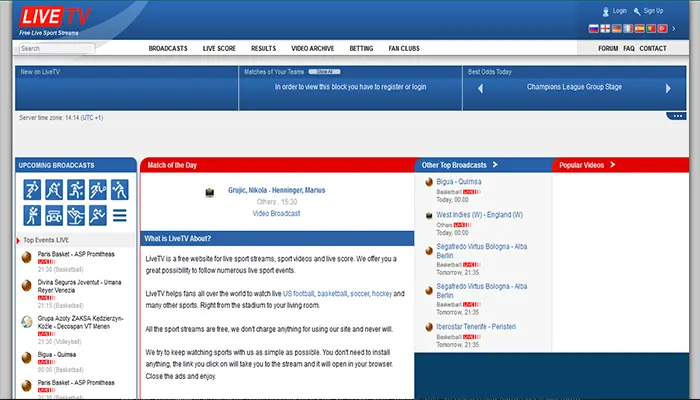
Task: Open the BROADCASTS menu
Action: pos(168,48)
